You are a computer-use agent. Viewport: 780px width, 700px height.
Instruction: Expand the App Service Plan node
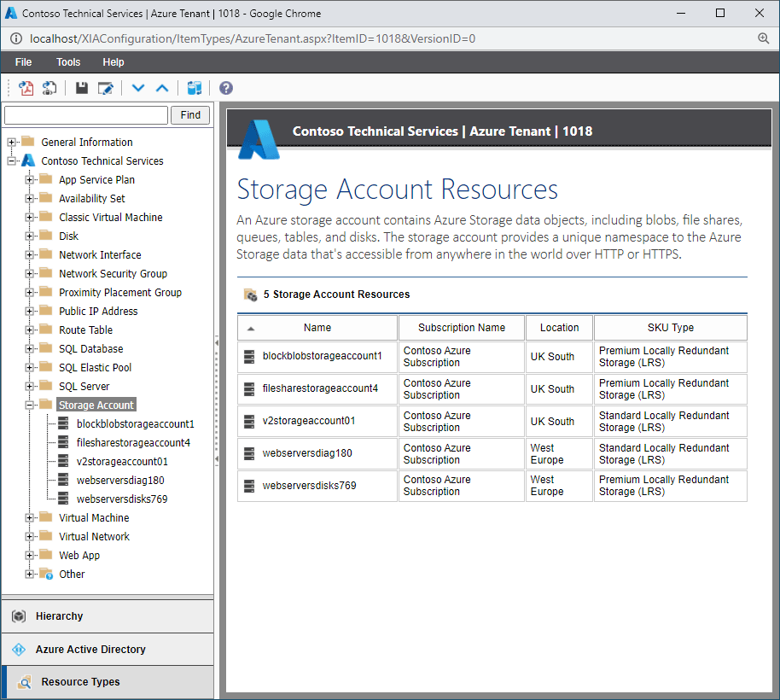pos(29,179)
